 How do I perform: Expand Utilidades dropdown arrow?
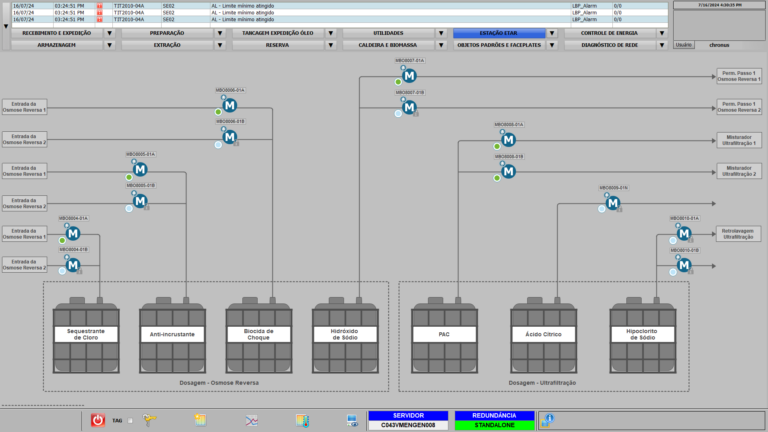(441, 33)
